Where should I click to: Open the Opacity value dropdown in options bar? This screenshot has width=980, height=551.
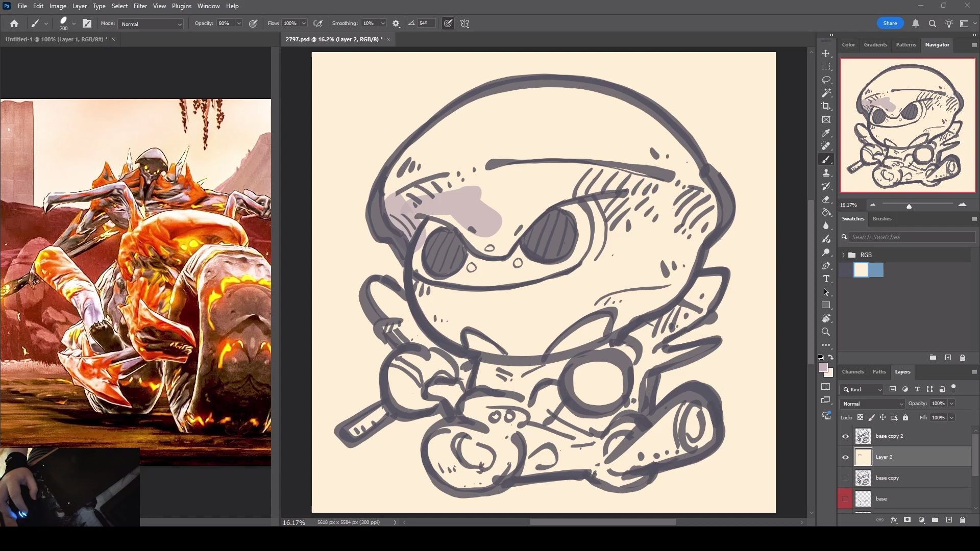coord(239,23)
